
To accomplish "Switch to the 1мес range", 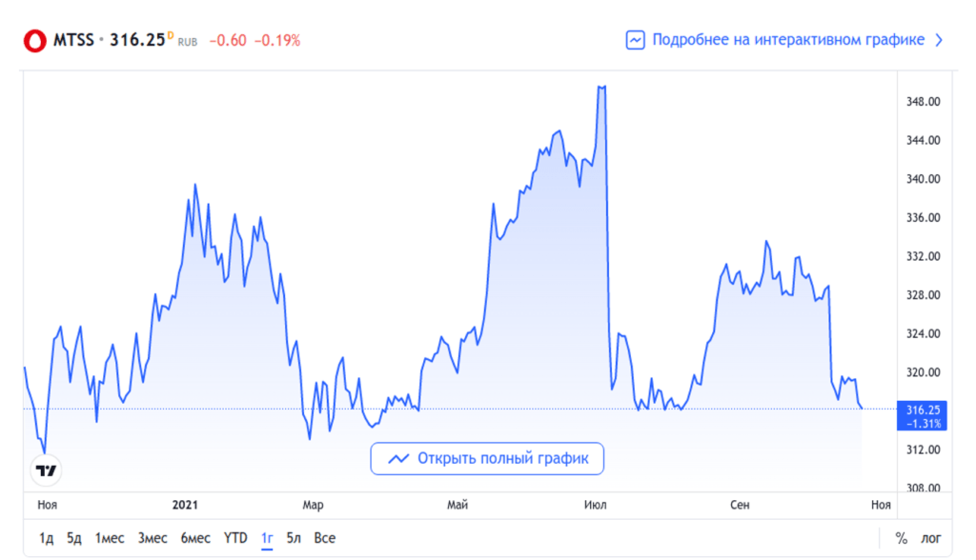I will [x=110, y=538].
